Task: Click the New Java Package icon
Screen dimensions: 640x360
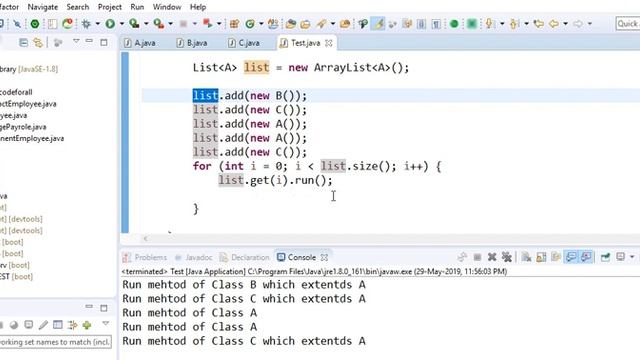Action: click(x=234, y=24)
